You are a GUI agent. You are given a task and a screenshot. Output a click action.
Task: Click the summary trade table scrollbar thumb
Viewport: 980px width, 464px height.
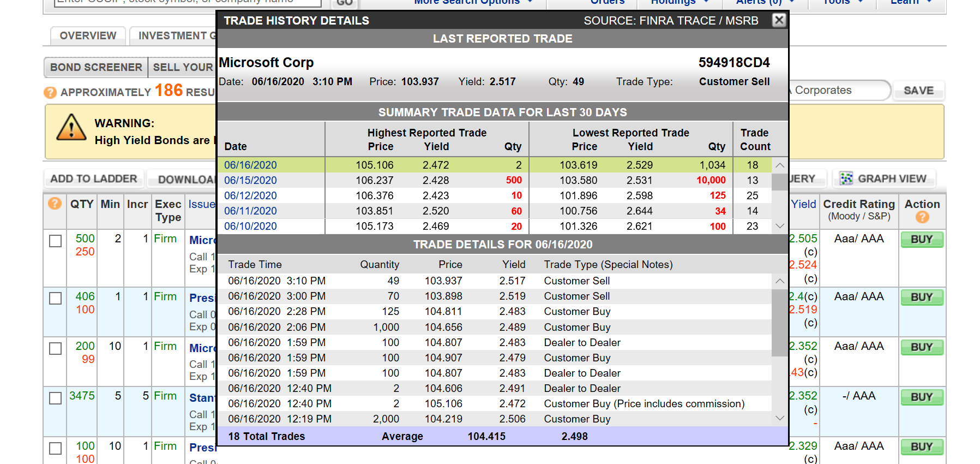pos(780,182)
